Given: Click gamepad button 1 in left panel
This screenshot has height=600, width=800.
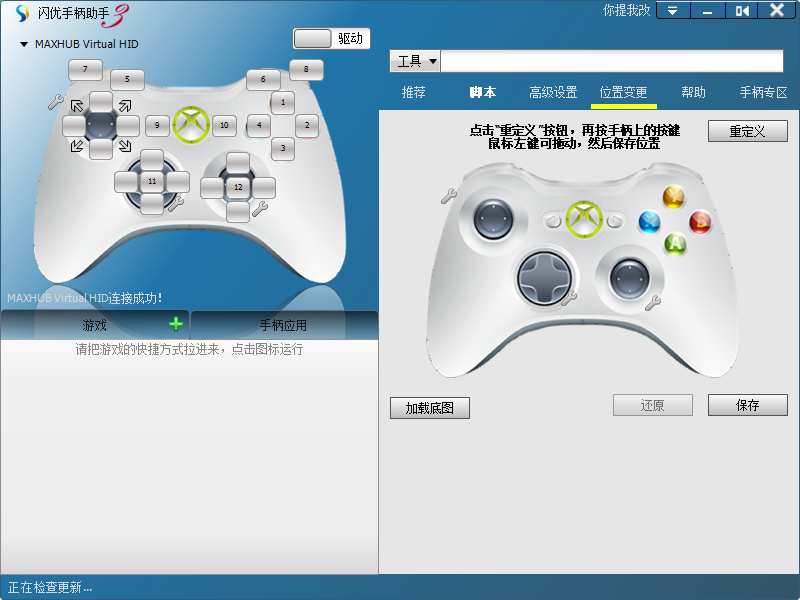Looking at the screenshot, I should coord(283,103).
